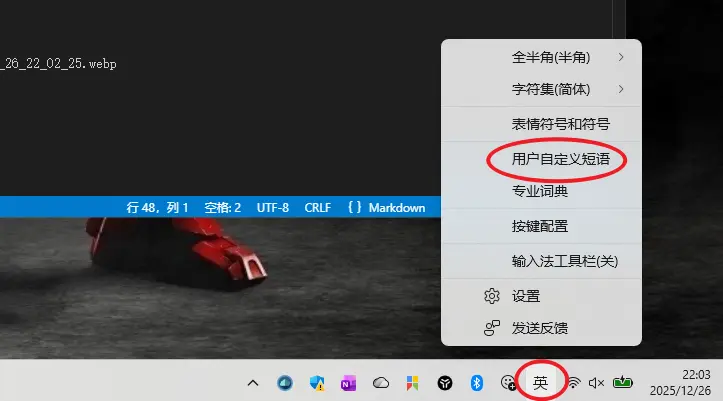
Task: Show hidden icons with the taskbar chevron
Action: (x=253, y=383)
